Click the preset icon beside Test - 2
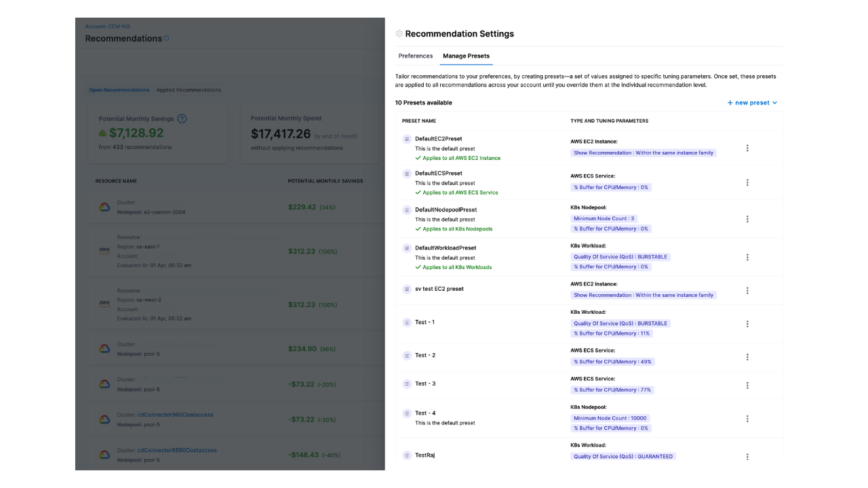The image size is (868, 488). (x=407, y=355)
